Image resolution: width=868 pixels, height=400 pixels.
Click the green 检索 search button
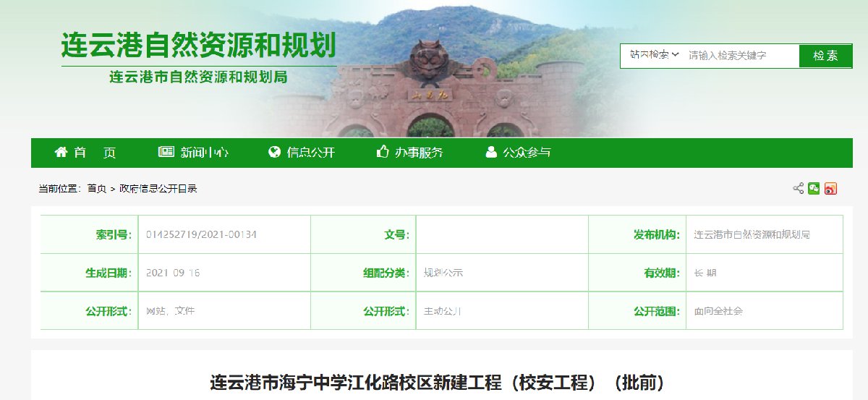coord(825,56)
